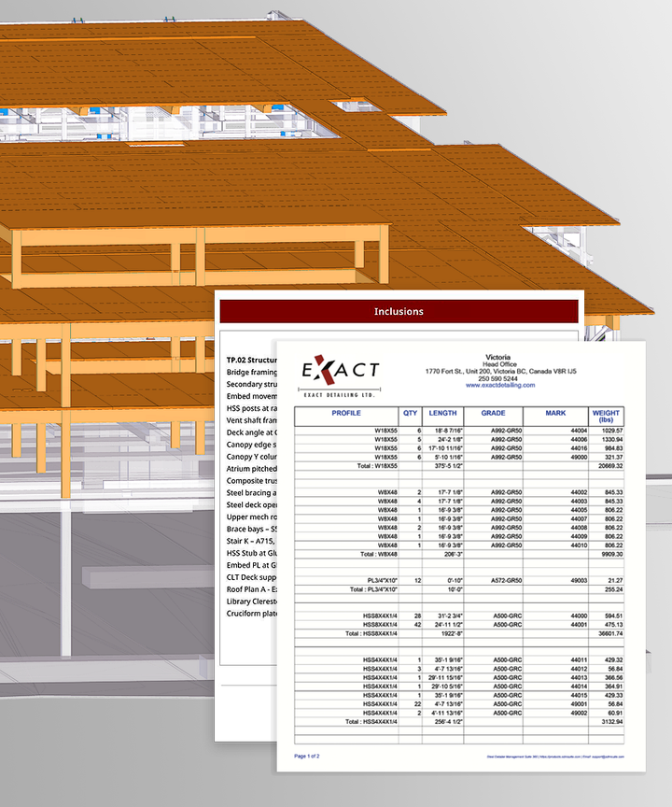Click mark cell 44011
The width and height of the screenshot is (672, 807).
pyautogui.click(x=579, y=659)
